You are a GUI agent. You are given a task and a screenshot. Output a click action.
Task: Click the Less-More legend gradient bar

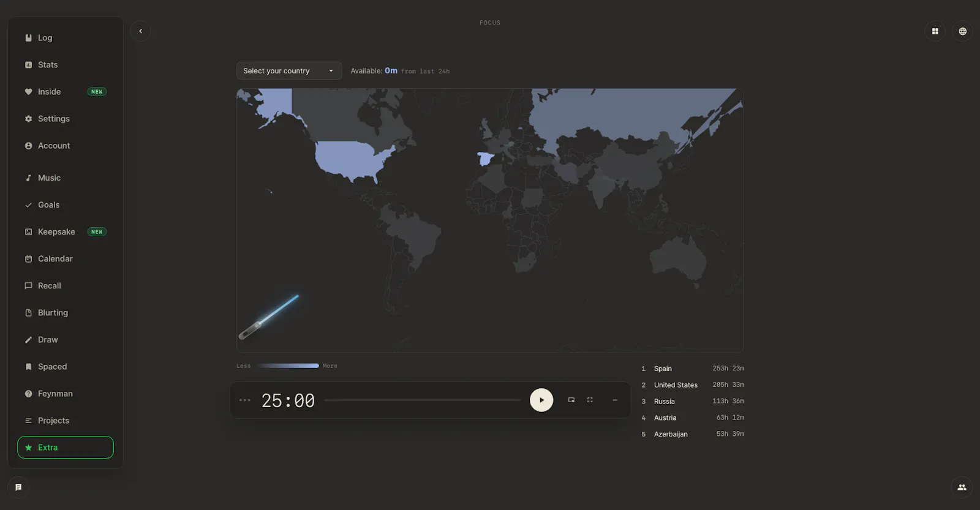pyautogui.click(x=288, y=366)
